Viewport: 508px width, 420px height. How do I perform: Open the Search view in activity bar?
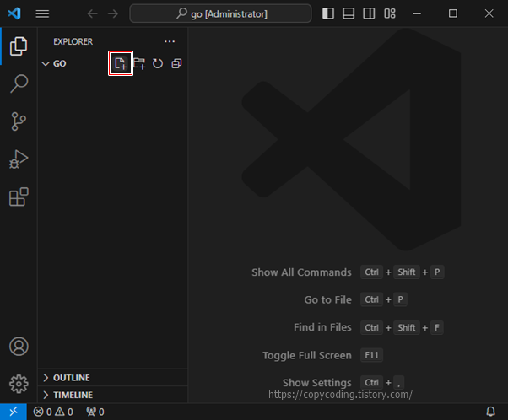19,83
